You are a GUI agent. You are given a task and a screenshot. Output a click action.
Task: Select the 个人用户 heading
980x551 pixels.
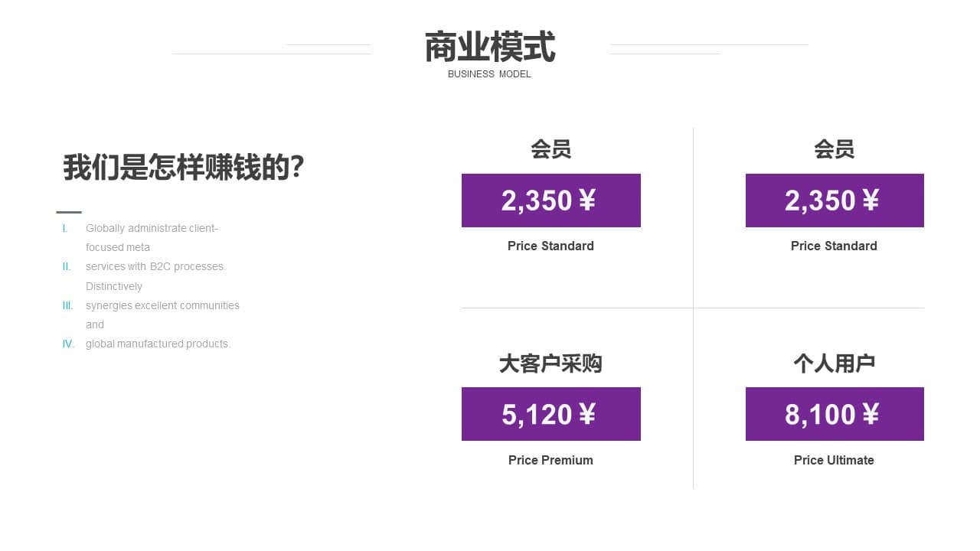(x=834, y=364)
